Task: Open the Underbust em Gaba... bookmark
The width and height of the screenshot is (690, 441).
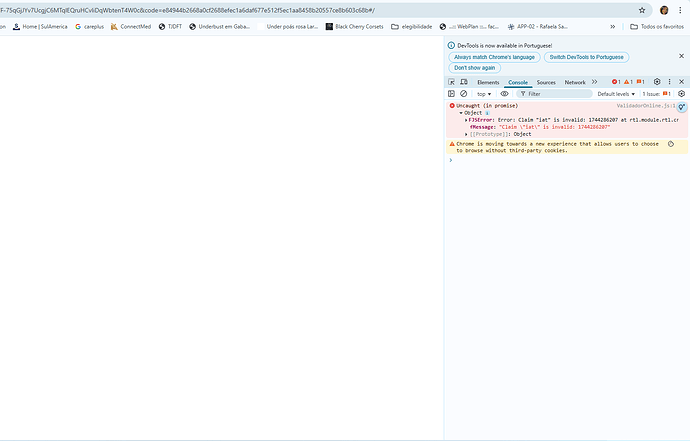Action: pos(219,27)
